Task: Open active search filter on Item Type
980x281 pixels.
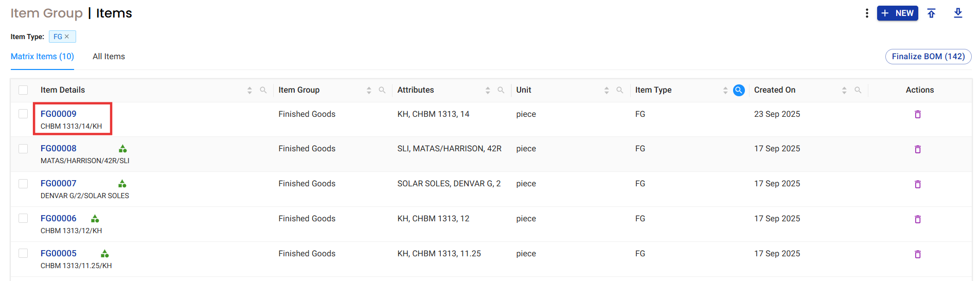Action: click(739, 90)
